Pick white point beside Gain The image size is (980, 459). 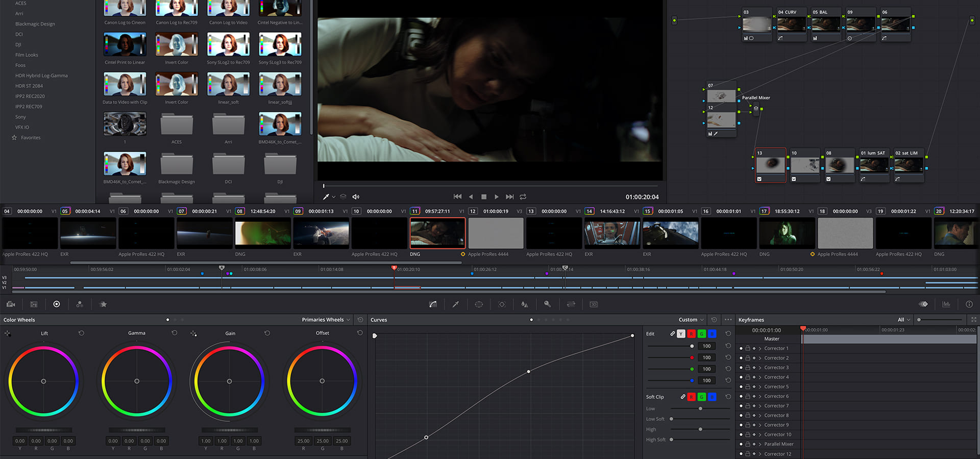(x=193, y=333)
